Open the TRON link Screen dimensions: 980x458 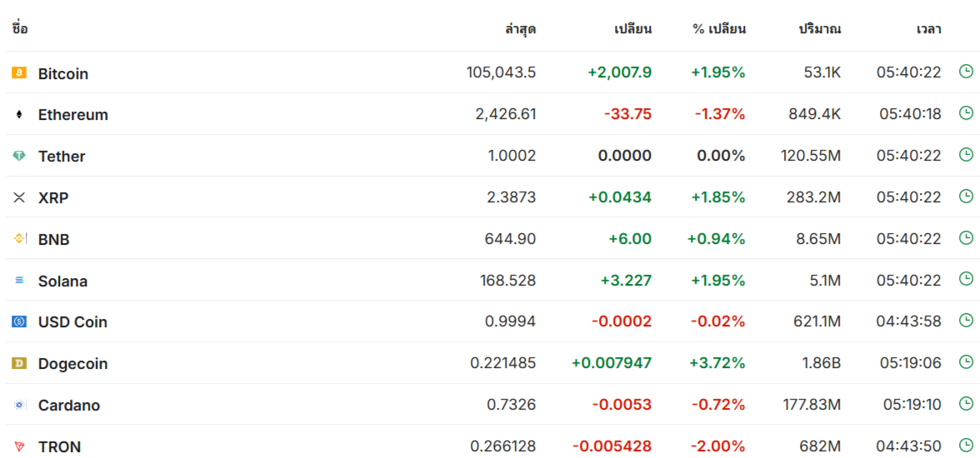click(x=59, y=446)
